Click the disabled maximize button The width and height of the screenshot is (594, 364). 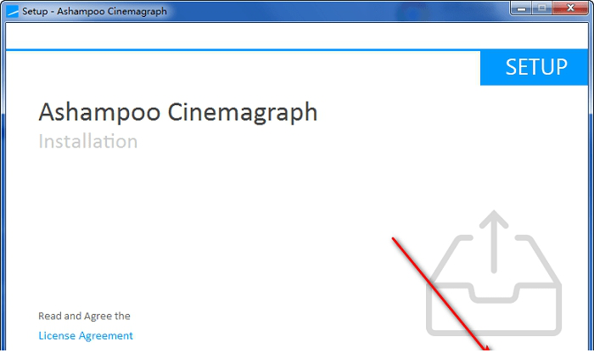pyautogui.click(x=542, y=8)
